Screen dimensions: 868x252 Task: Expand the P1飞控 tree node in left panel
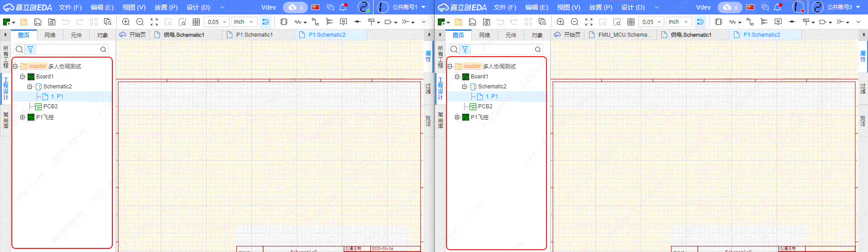tap(23, 117)
